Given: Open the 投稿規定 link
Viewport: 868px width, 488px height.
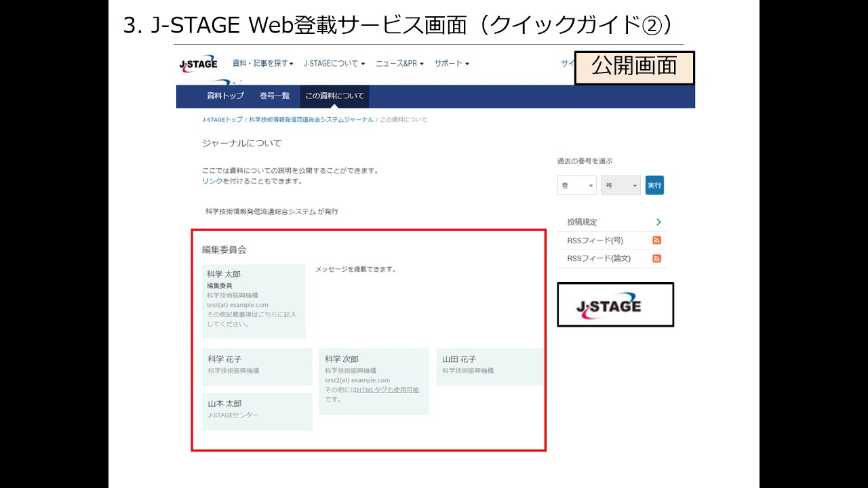Looking at the screenshot, I should pos(583,222).
